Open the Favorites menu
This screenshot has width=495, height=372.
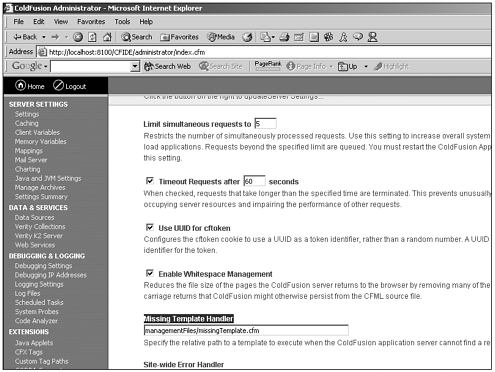(91, 22)
